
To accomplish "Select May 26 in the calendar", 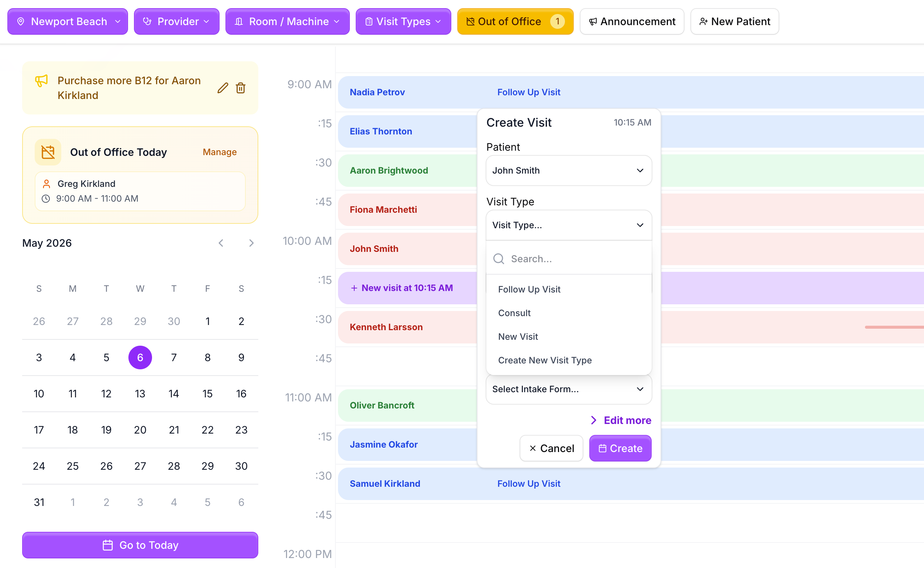I will click(x=106, y=466).
